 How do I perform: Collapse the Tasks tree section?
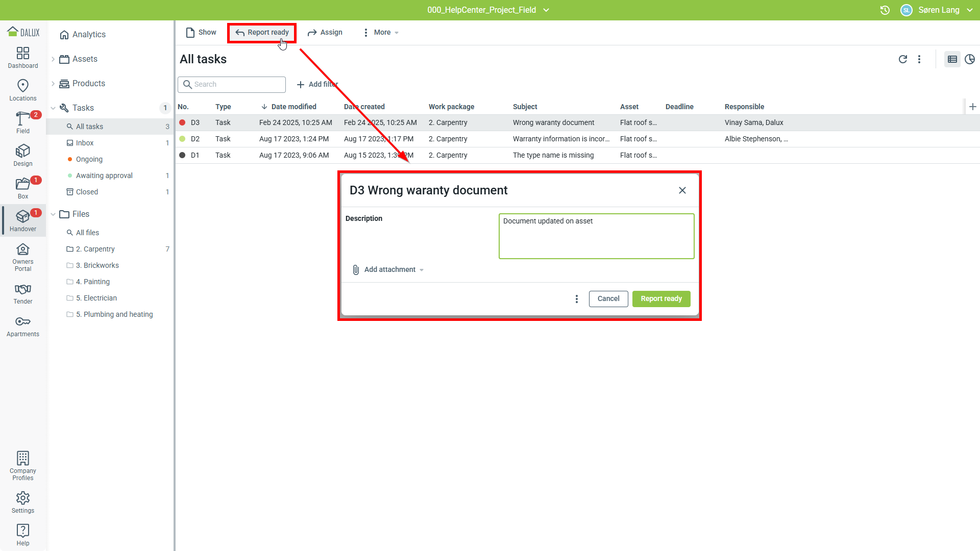click(53, 108)
